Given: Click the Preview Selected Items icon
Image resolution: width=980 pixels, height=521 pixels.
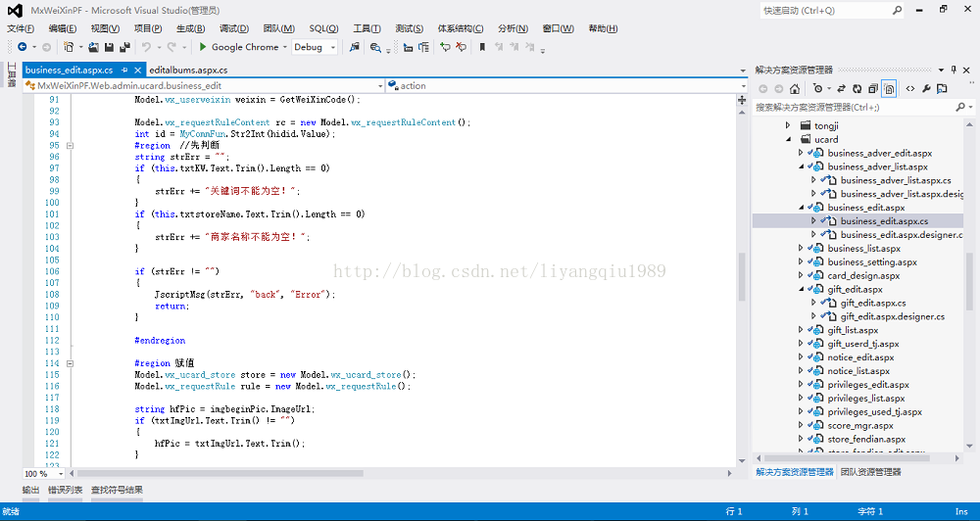Looking at the screenshot, I should tap(943, 89).
